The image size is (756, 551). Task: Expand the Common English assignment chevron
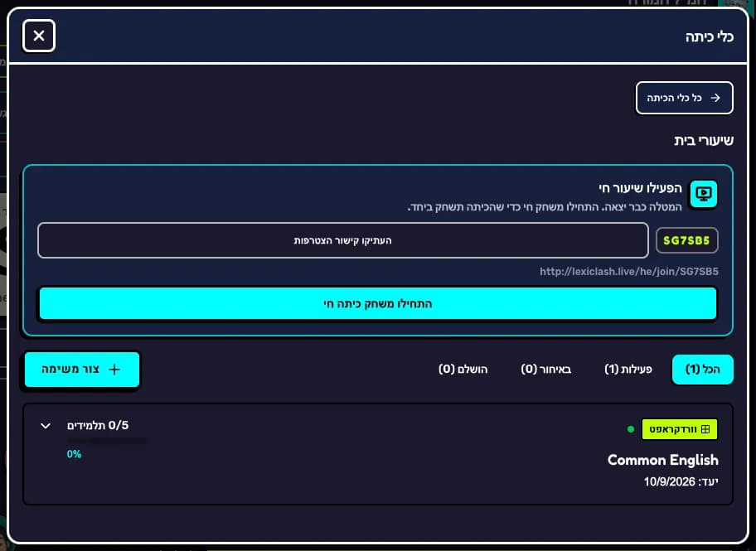pyautogui.click(x=46, y=426)
